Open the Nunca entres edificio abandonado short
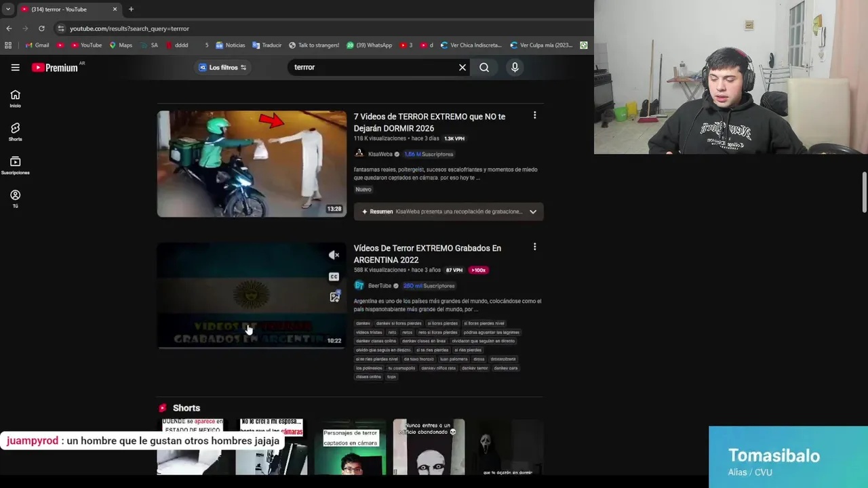The width and height of the screenshot is (868, 488). [429, 446]
